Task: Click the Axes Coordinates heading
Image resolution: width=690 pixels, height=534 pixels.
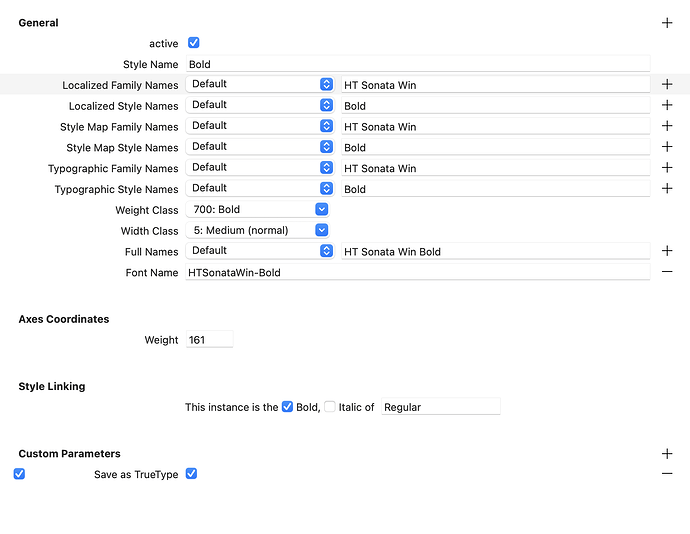Action: click(x=64, y=319)
